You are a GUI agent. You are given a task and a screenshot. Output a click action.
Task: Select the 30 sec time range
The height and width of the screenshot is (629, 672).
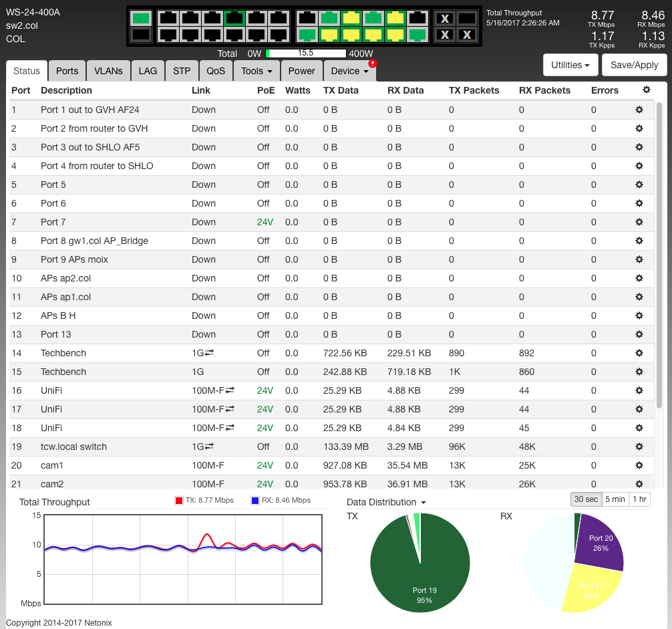(x=585, y=499)
